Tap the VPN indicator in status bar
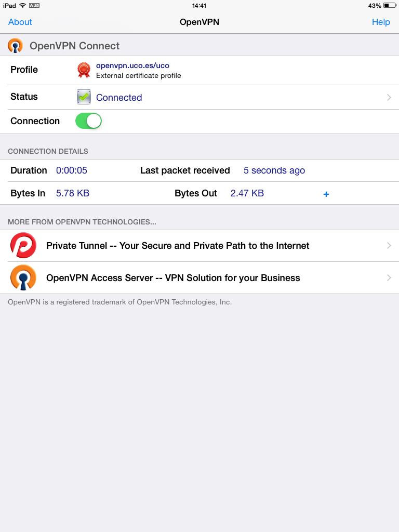Image resolution: width=399 pixels, height=532 pixels. coord(34,5)
